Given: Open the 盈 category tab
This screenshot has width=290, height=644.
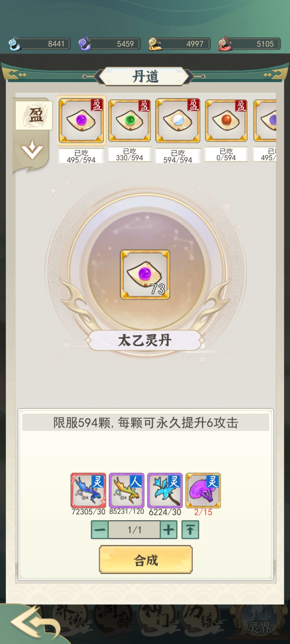Looking at the screenshot, I should coord(34,115).
